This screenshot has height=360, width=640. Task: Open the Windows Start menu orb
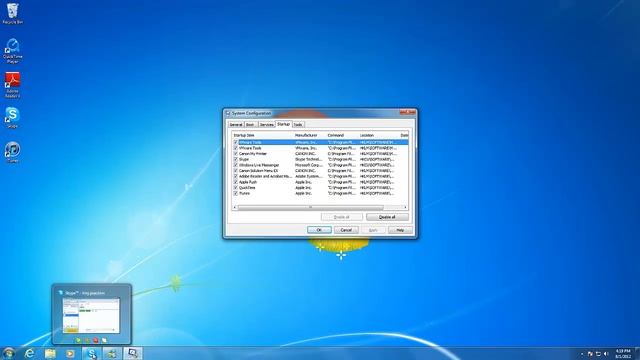click(x=9, y=353)
